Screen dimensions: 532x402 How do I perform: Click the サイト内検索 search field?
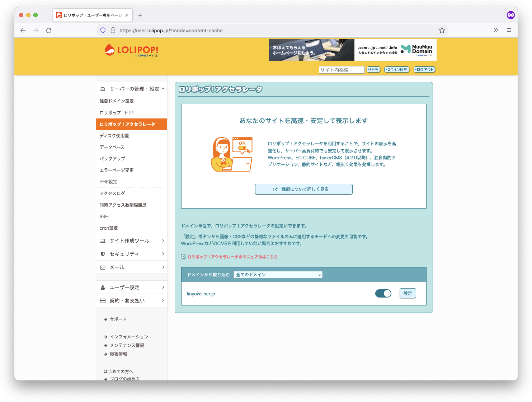pos(342,70)
